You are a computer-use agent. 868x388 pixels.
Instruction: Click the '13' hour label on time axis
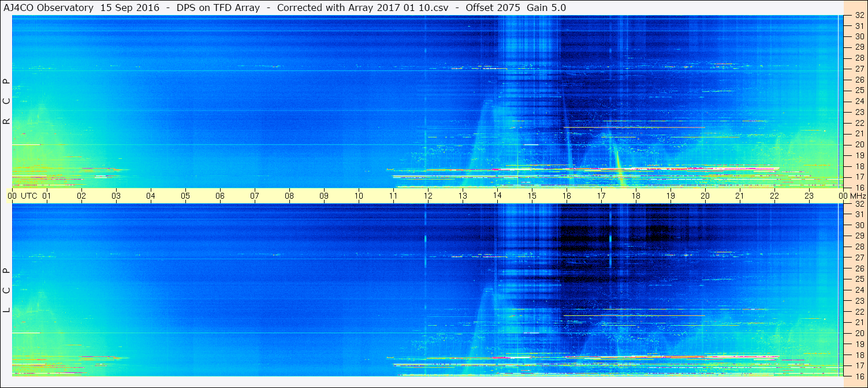pos(463,196)
